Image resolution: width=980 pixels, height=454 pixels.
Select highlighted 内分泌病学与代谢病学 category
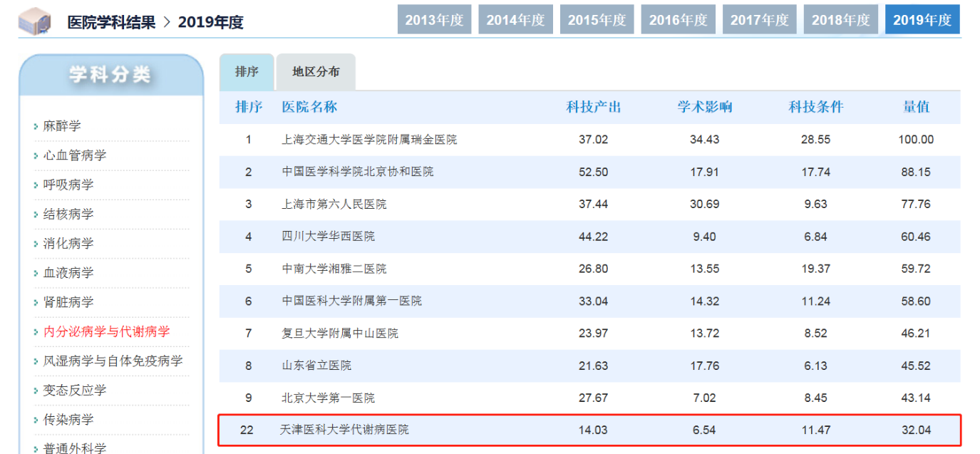coord(106,331)
